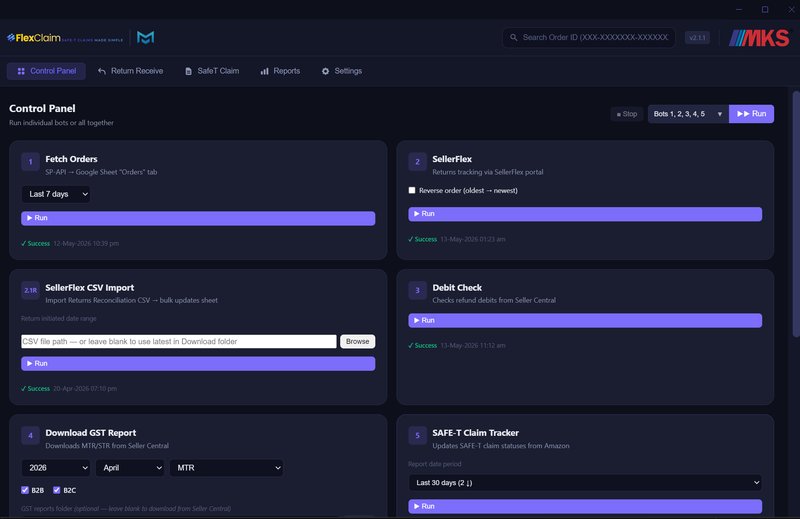
Task: Open the Settings tab
Action: click(342, 71)
